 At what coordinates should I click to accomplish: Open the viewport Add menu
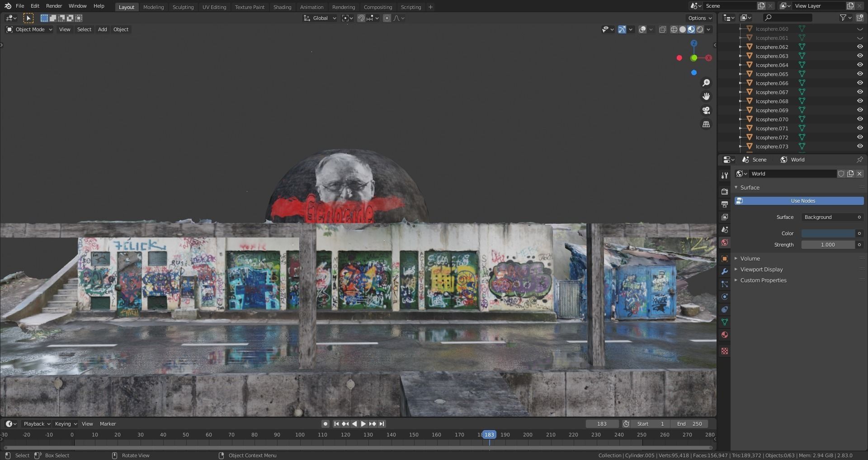pyautogui.click(x=103, y=29)
